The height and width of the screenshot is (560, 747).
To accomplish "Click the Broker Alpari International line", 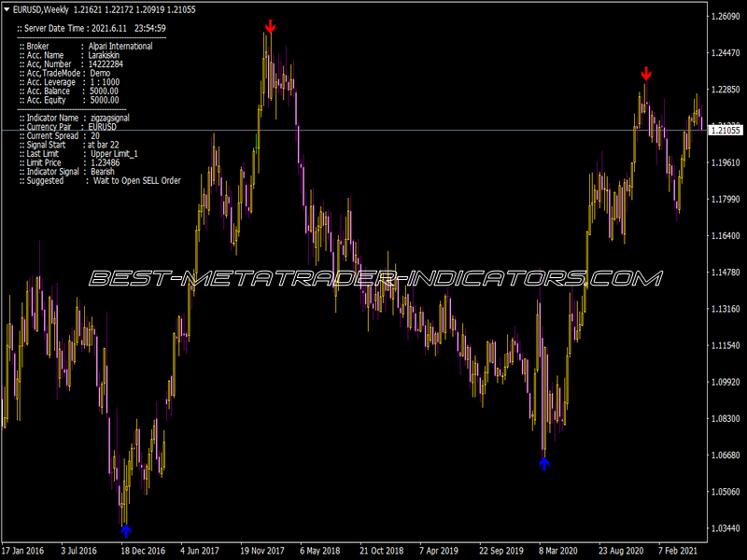I will [x=86, y=46].
